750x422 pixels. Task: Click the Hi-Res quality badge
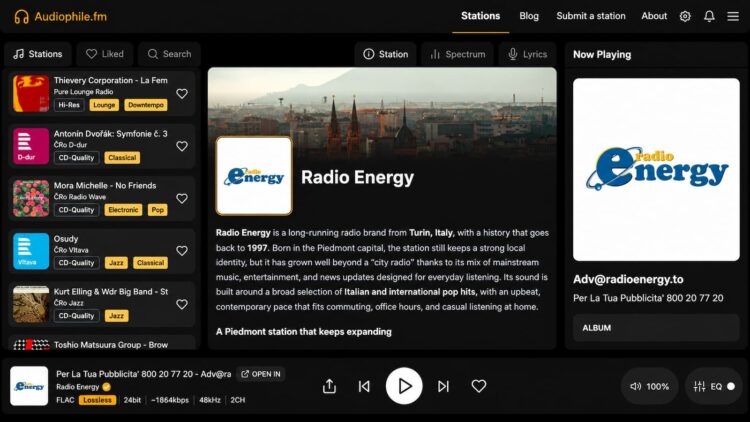(69, 105)
